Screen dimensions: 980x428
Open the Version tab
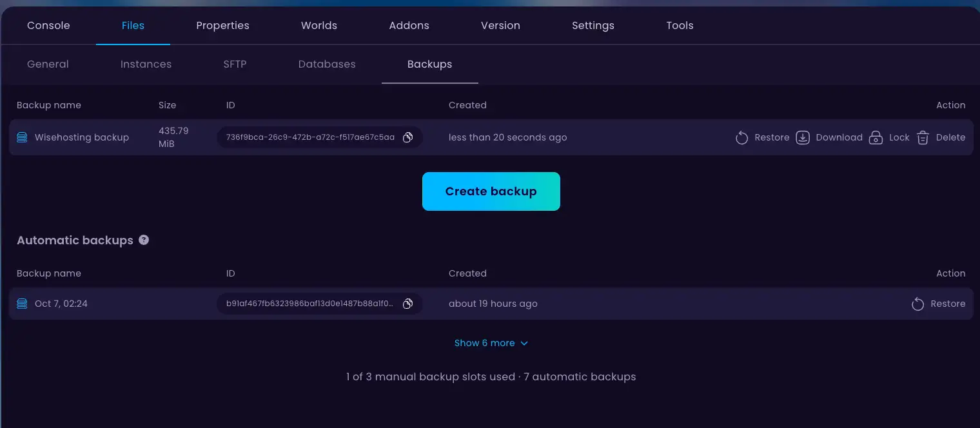pos(500,26)
